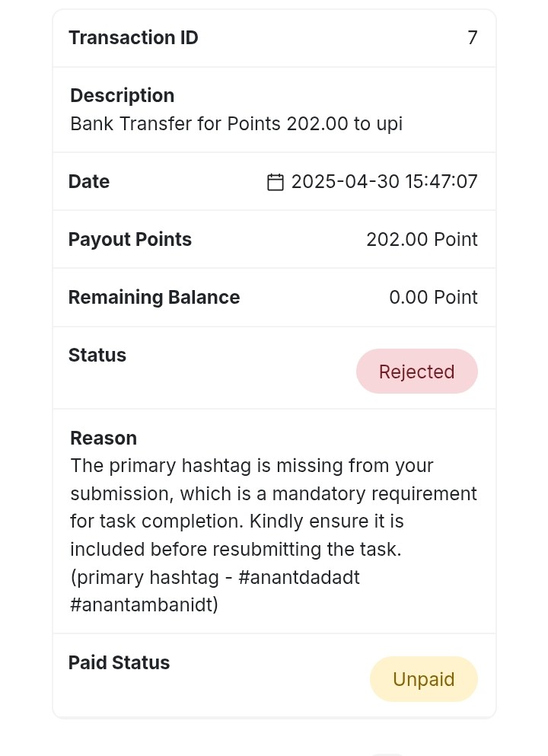Click the Remaining Balance label
Image resolution: width=548 pixels, height=756 pixels.
[155, 298]
